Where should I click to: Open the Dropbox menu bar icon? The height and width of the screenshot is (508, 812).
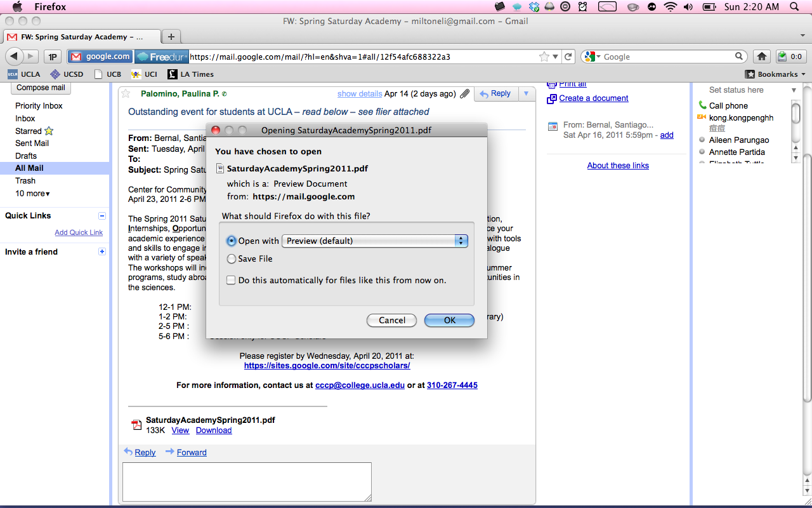coord(534,7)
